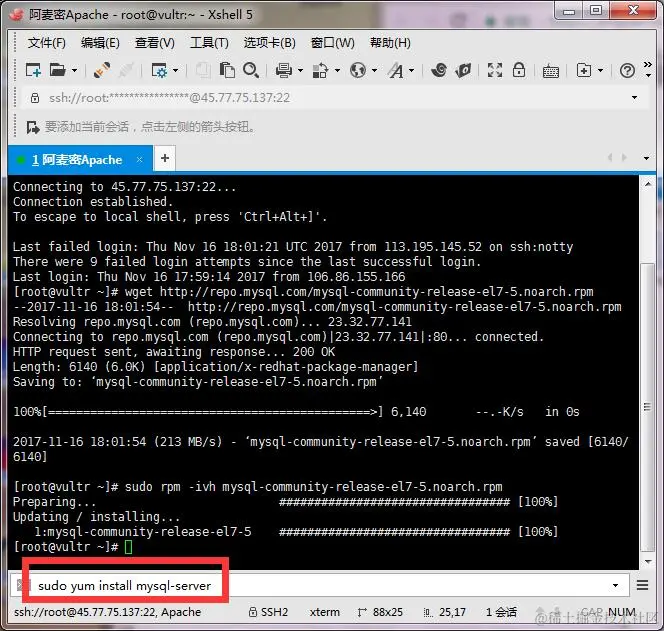This screenshot has height=631, width=664.
Task: Click the '1 会话' status bar entry
Action: (x=501, y=612)
